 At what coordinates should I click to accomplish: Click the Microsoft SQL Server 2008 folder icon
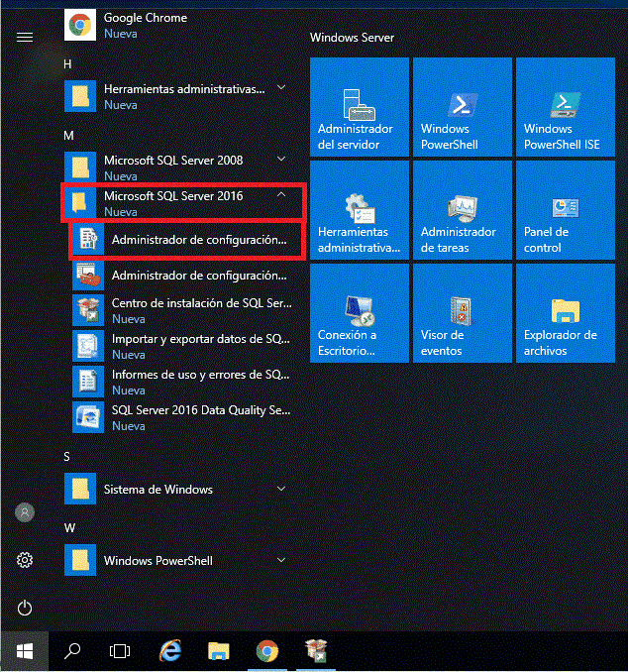pyautogui.click(x=80, y=168)
